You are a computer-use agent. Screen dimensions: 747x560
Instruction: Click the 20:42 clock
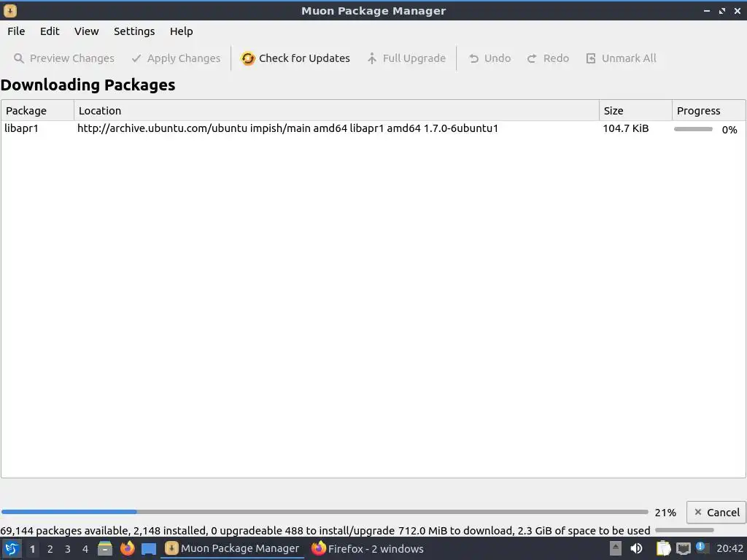729,548
